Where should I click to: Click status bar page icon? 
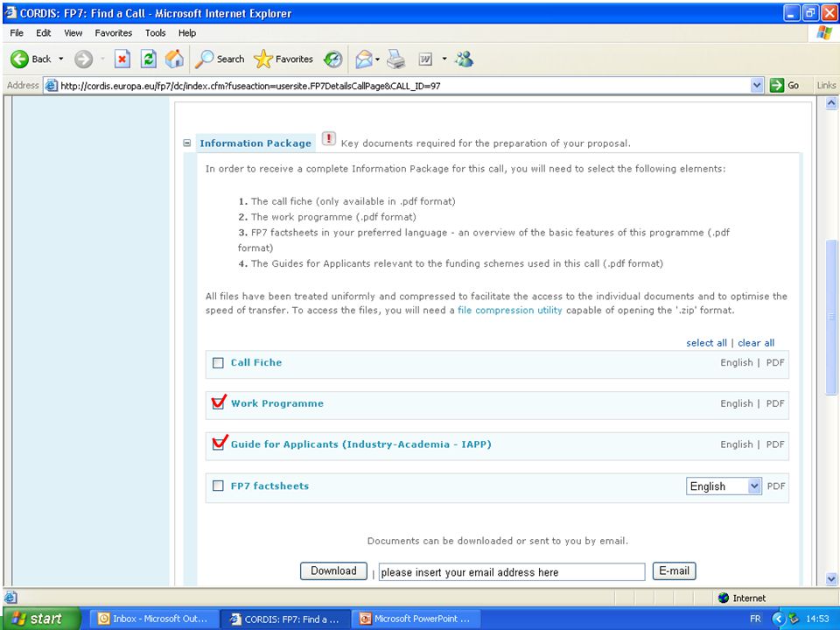point(10,598)
